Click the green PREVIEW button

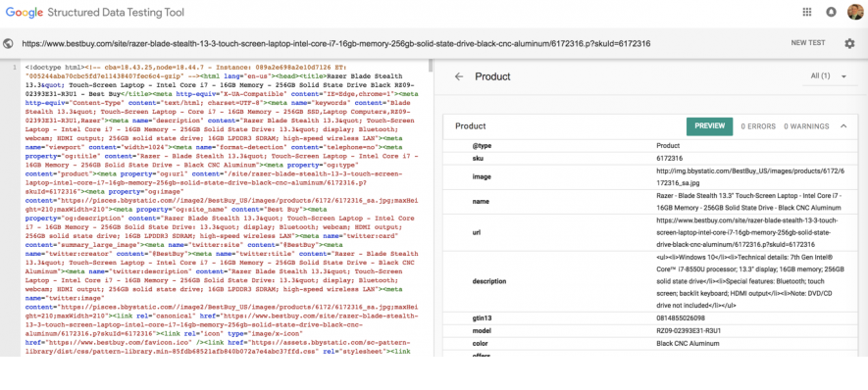(x=710, y=126)
